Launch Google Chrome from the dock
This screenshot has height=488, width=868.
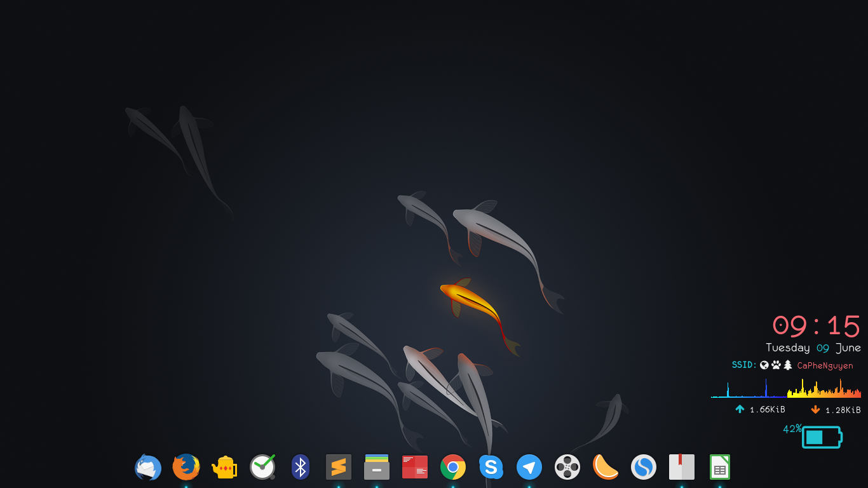coord(453,467)
